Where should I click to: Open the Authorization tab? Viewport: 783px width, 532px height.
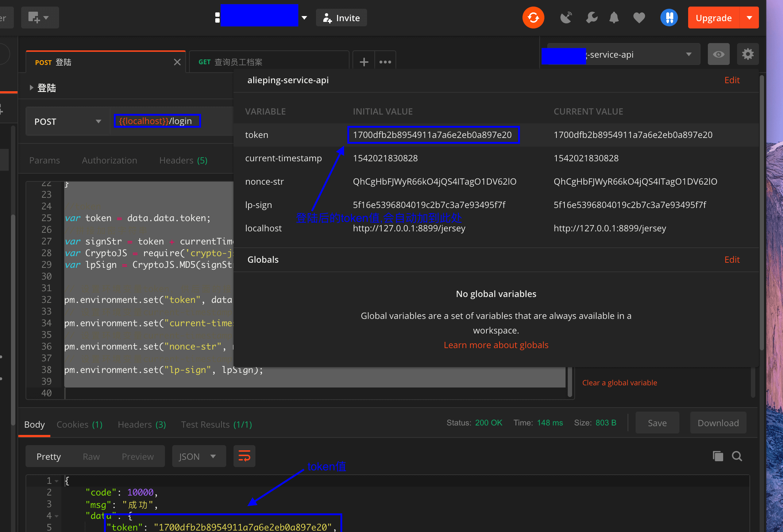pyautogui.click(x=109, y=160)
